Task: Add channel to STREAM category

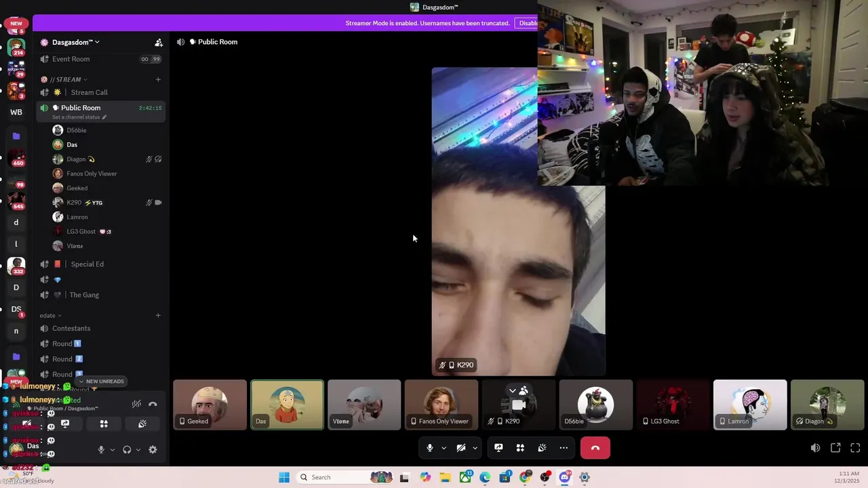Action: click(158, 79)
